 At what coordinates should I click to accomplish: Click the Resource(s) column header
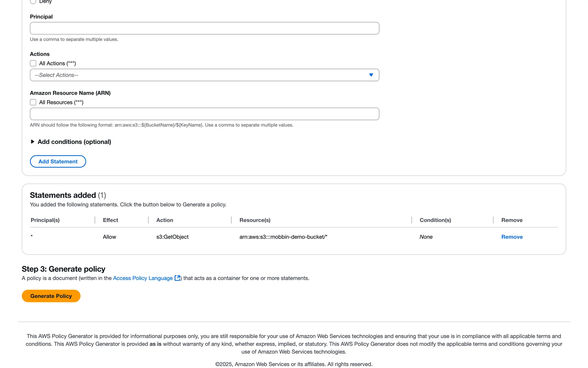255,220
